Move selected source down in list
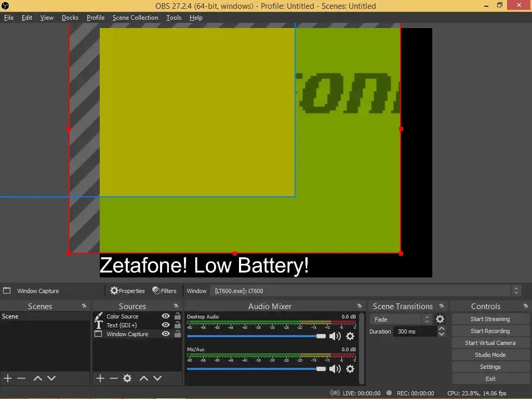 tap(157, 378)
